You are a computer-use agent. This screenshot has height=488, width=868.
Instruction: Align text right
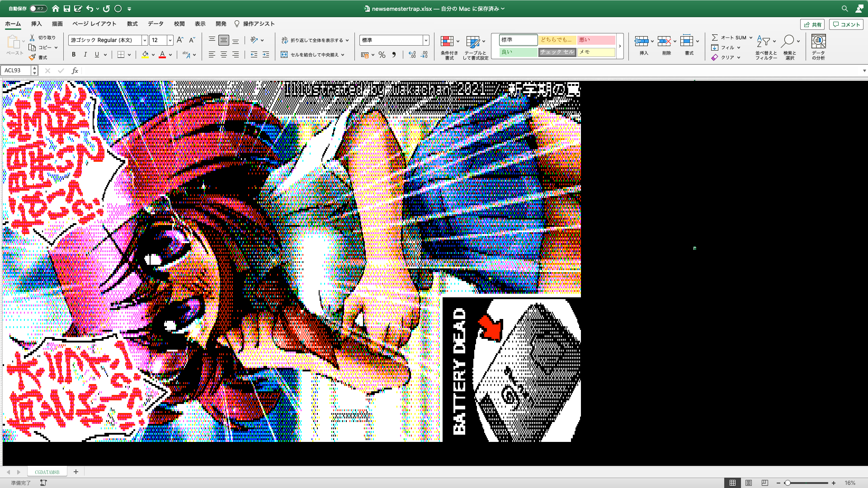[x=236, y=55]
